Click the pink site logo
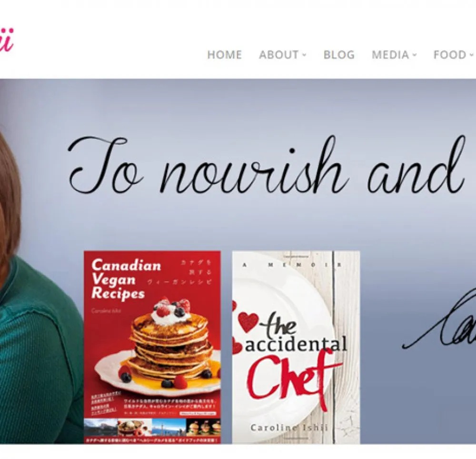476x459 pixels. 7,40
